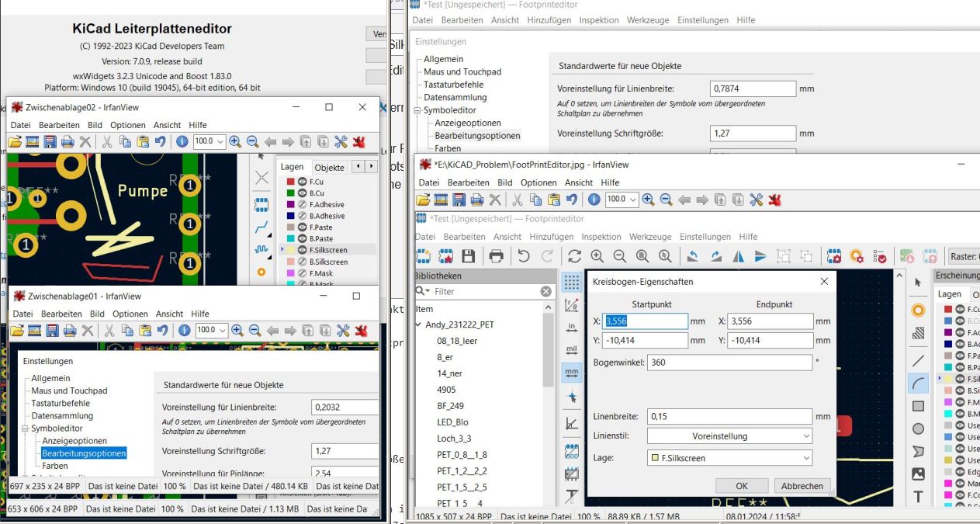980x524 pixels.
Task: Collapse Symboleditor node in top-right Einstellungen tree
Action: coord(417,110)
